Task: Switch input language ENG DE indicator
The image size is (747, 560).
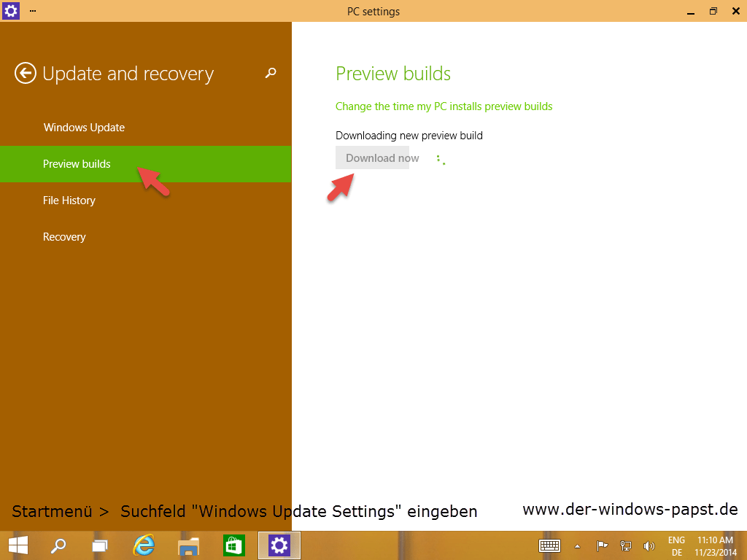Action: click(x=676, y=545)
